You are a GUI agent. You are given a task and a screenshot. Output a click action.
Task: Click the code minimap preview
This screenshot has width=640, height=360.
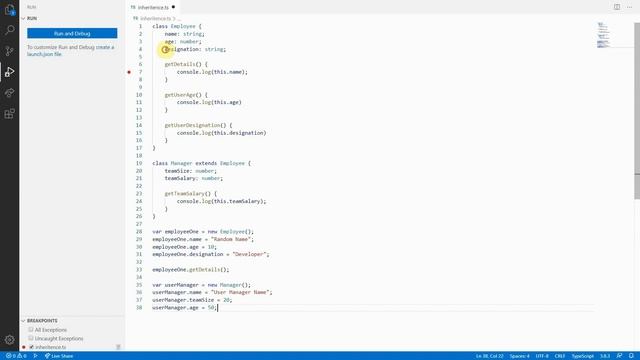point(603,35)
